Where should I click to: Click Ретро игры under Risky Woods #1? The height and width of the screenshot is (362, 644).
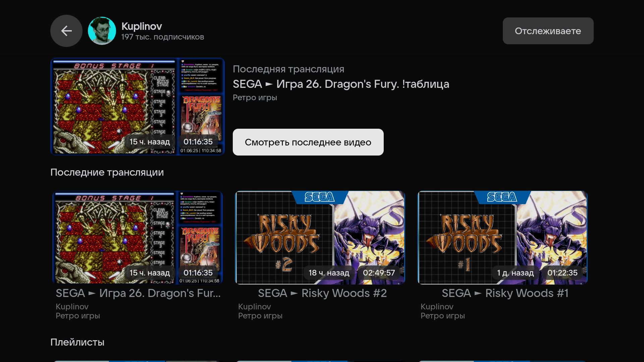[x=443, y=316]
